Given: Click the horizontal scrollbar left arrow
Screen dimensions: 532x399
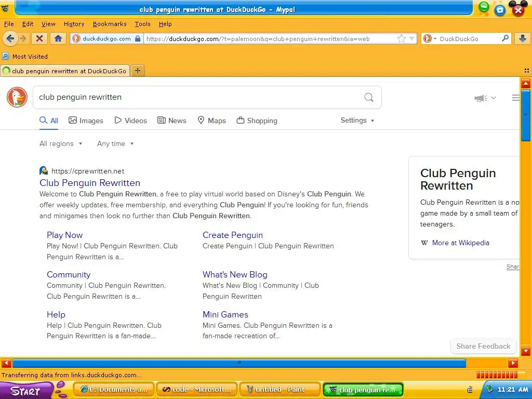Looking at the screenshot, I should pos(6,363).
